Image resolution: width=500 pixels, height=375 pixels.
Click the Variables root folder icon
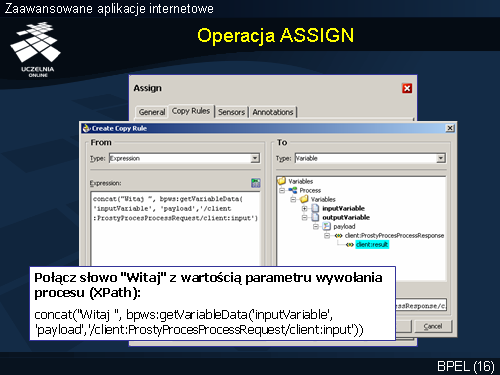(282, 181)
